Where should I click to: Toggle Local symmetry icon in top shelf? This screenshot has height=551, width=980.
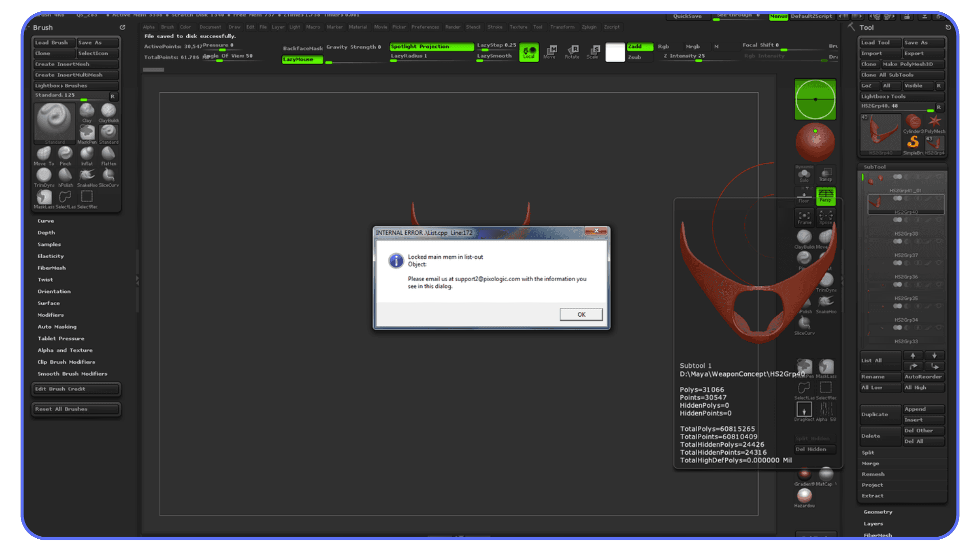[529, 52]
